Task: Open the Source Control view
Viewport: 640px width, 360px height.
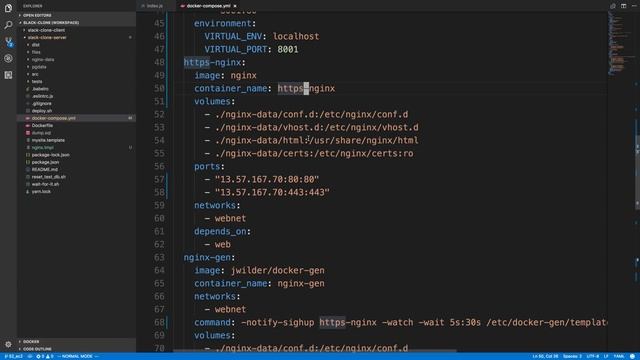Action: 8,42
